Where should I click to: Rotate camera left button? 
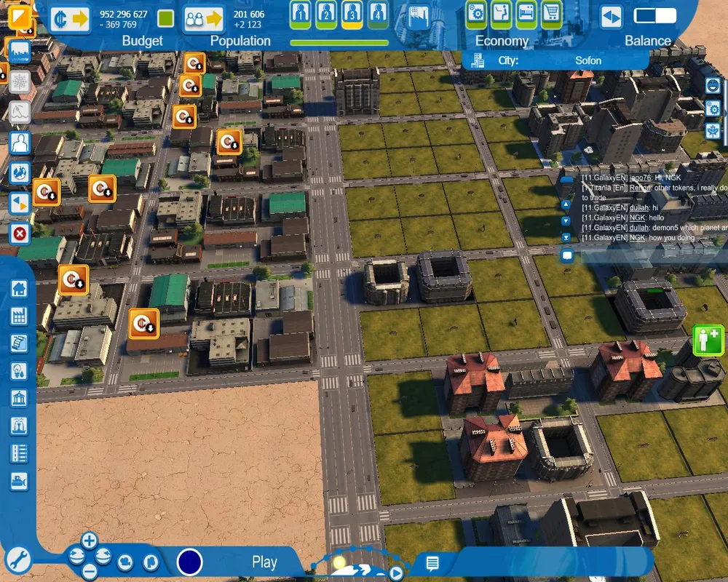click(76, 556)
